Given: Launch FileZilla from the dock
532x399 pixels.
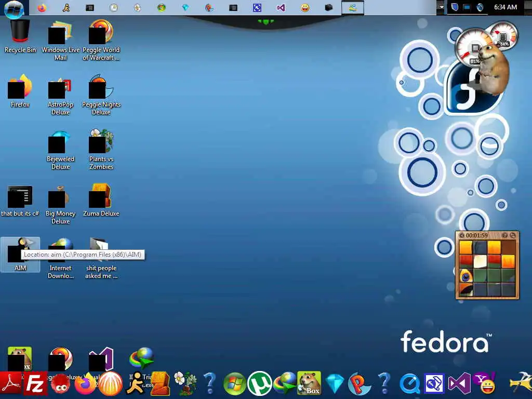Looking at the screenshot, I should [x=35, y=384].
